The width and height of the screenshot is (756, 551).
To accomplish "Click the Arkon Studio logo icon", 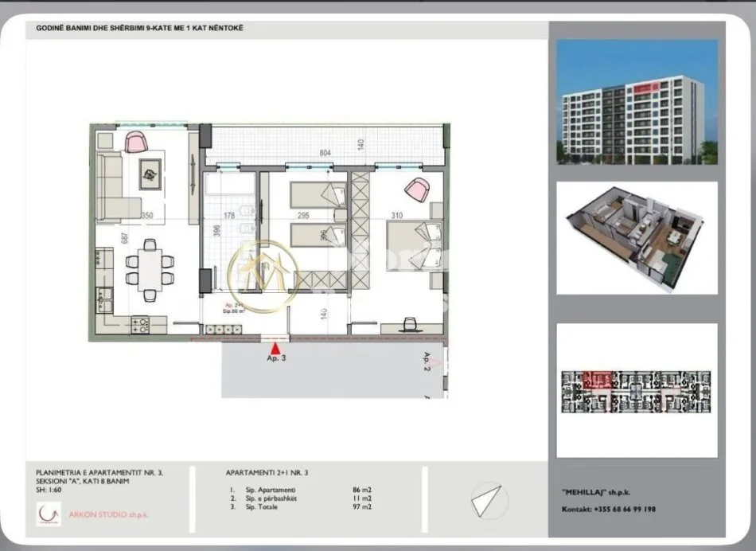I will tap(48, 514).
